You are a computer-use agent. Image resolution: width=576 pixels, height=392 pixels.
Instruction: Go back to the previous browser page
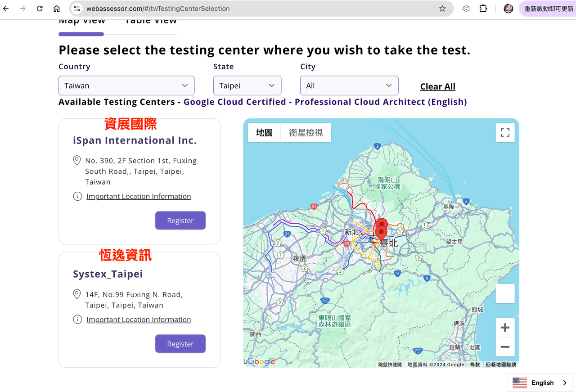point(6,9)
